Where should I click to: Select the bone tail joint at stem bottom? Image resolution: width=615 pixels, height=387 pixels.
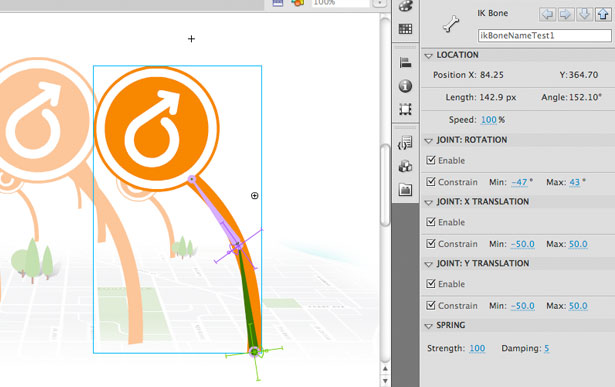coord(255,352)
